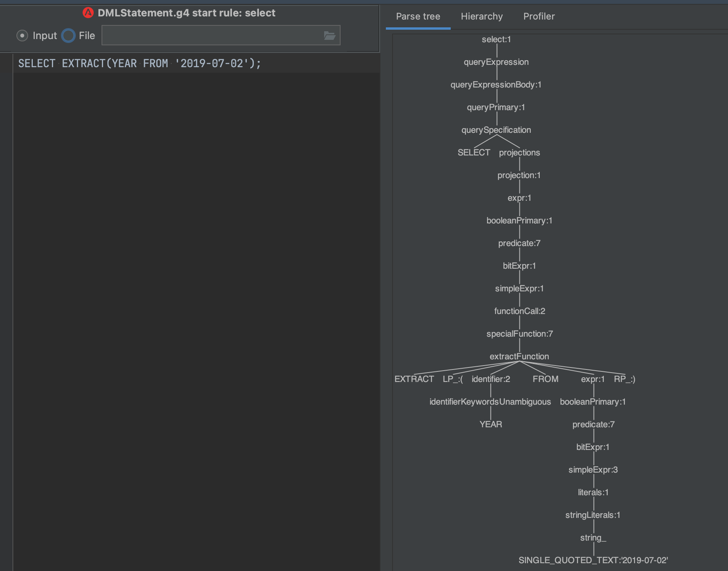The image size is (728, 571).
Task: Select the SELECT token node
Action: 474,152
